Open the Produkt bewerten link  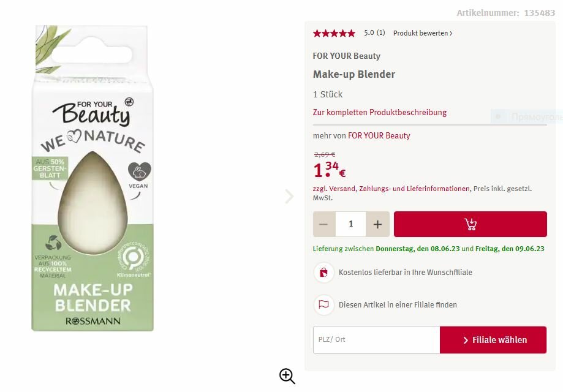(x=423, y=33)
